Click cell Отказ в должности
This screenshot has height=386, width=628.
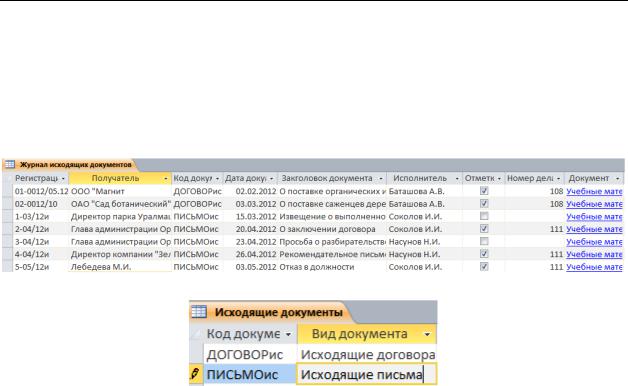pyautogui.click(x=332, y=267)
